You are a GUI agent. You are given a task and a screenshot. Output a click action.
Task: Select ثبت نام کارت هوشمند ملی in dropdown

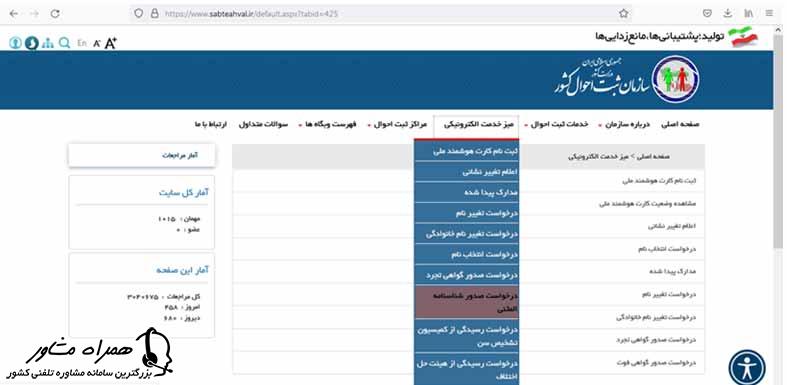(467, 151)
